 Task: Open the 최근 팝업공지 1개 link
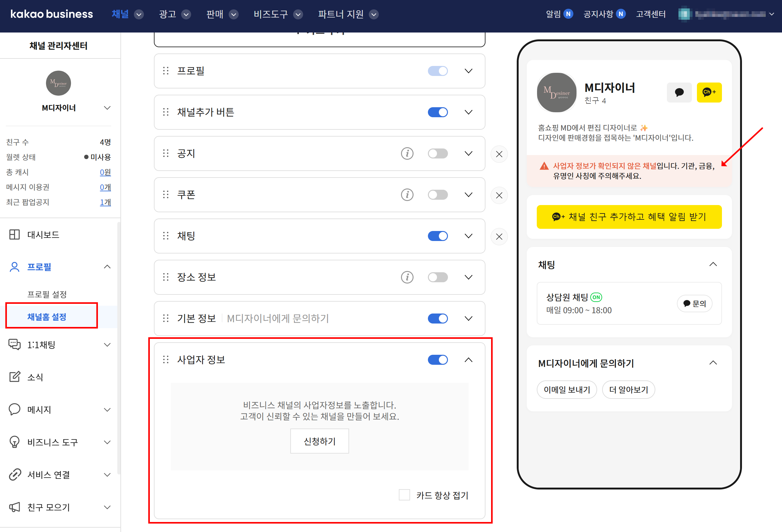tap(105, 202)
